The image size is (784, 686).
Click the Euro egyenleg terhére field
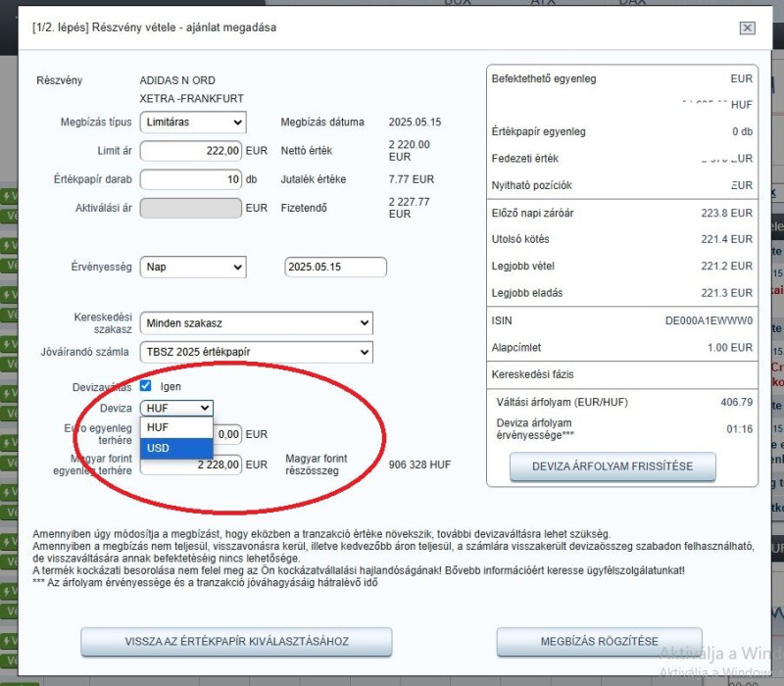pyautogui.click(x=228, y=434)
